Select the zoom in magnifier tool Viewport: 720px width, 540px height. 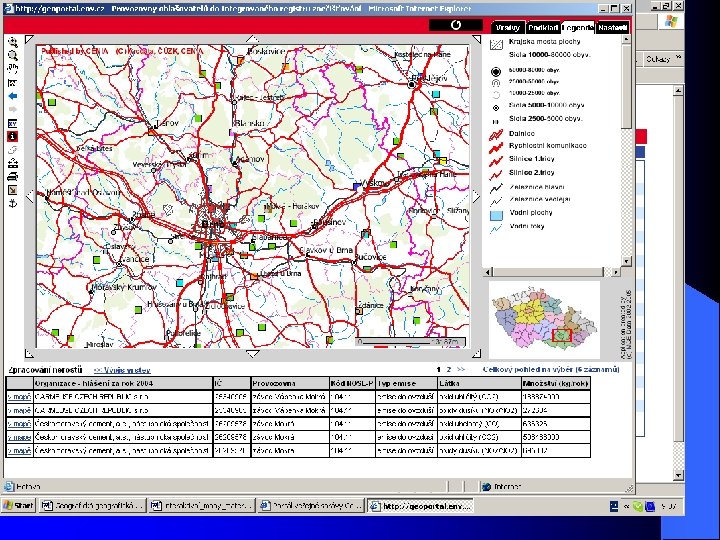(x=13, y=42)
